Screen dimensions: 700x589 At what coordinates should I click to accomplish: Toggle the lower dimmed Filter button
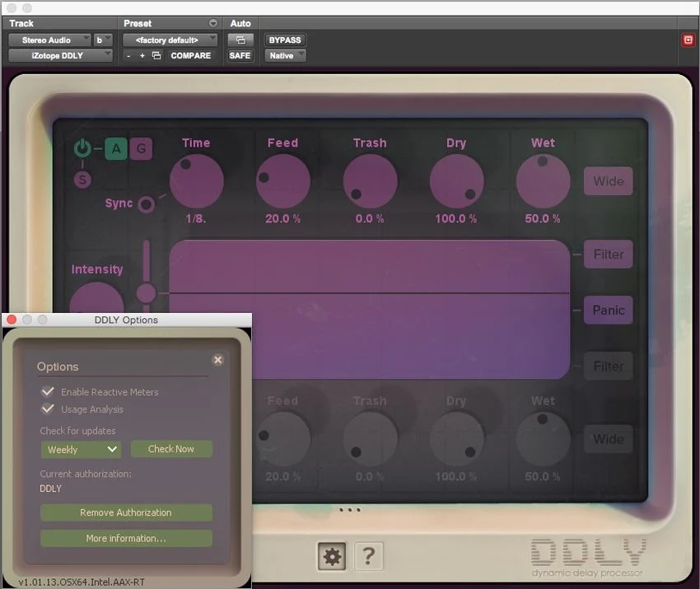click(x=609, y=367)
